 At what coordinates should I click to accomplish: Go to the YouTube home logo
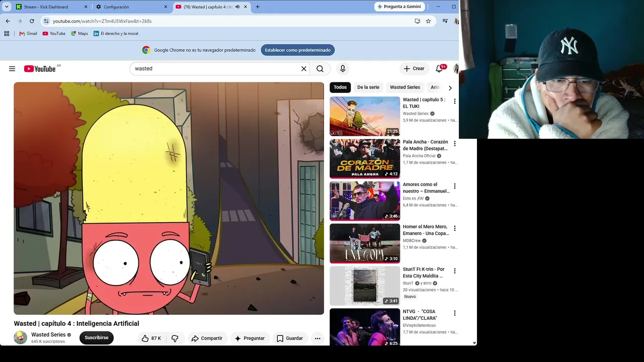40,69
